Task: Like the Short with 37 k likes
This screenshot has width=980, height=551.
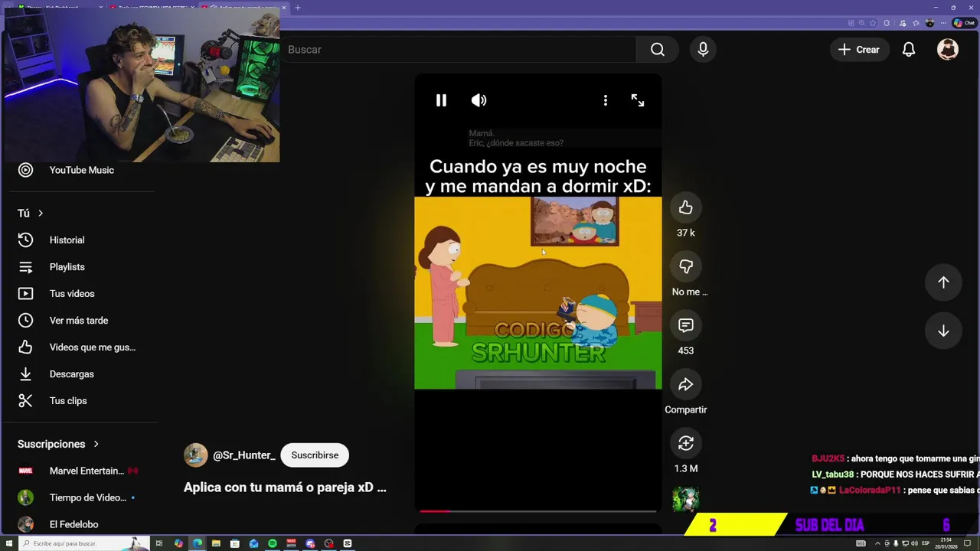Action: tap(685, 207)
